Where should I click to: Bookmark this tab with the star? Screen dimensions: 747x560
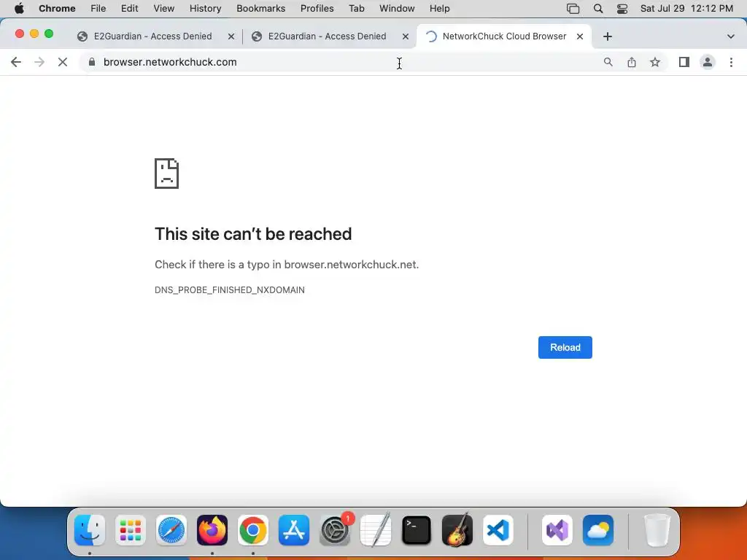(x=655, y=62)
